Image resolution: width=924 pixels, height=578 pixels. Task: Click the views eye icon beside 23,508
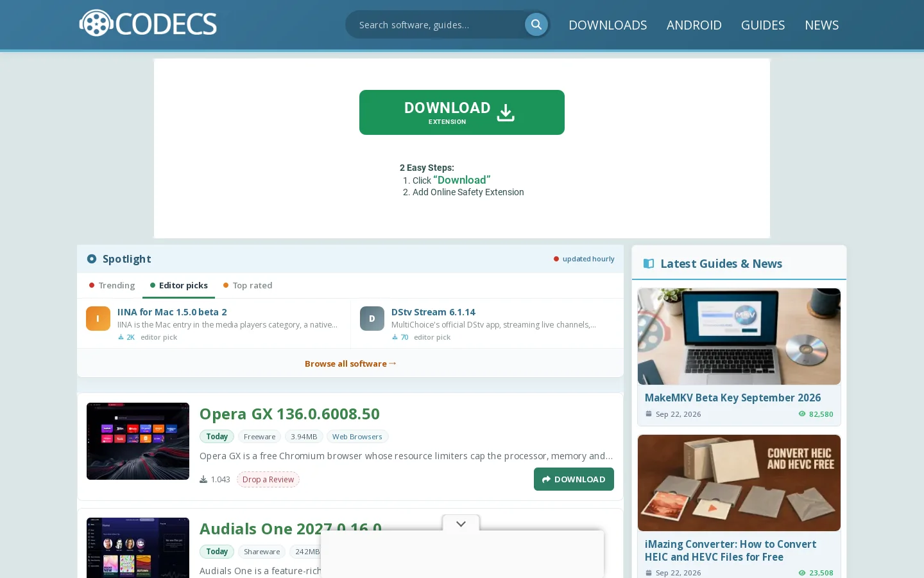point(802,573)
